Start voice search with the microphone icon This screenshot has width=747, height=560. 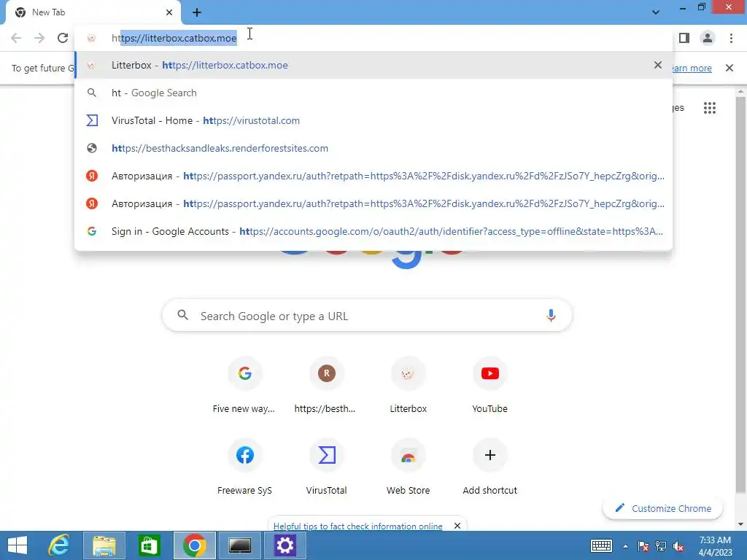click(x=551, y=315)
